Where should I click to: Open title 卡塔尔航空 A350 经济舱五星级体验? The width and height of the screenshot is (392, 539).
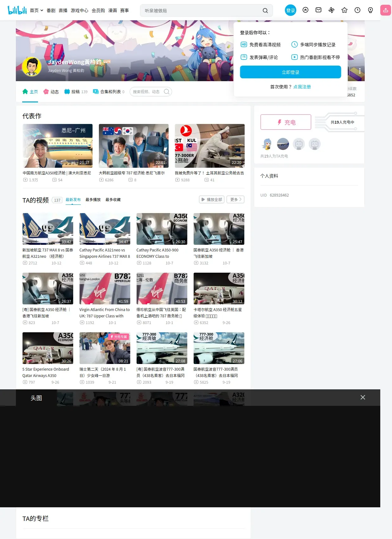(x=218, y=313)
